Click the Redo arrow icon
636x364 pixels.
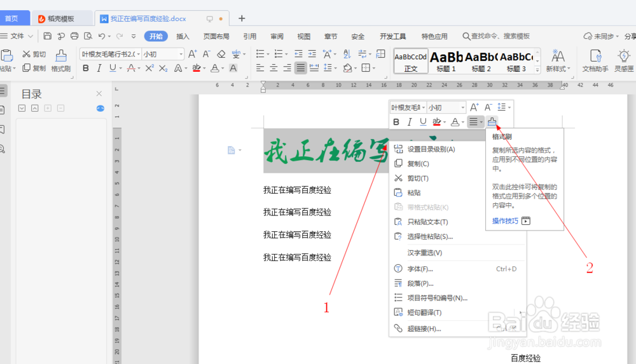(x=120, y=36)
